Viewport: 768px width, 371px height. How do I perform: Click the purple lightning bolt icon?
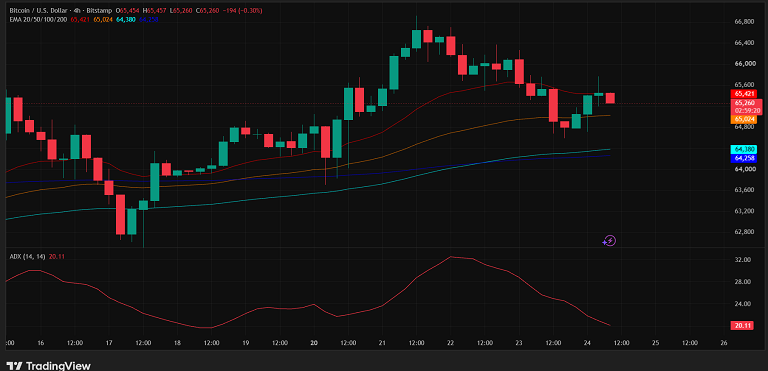tap(609, 241)
